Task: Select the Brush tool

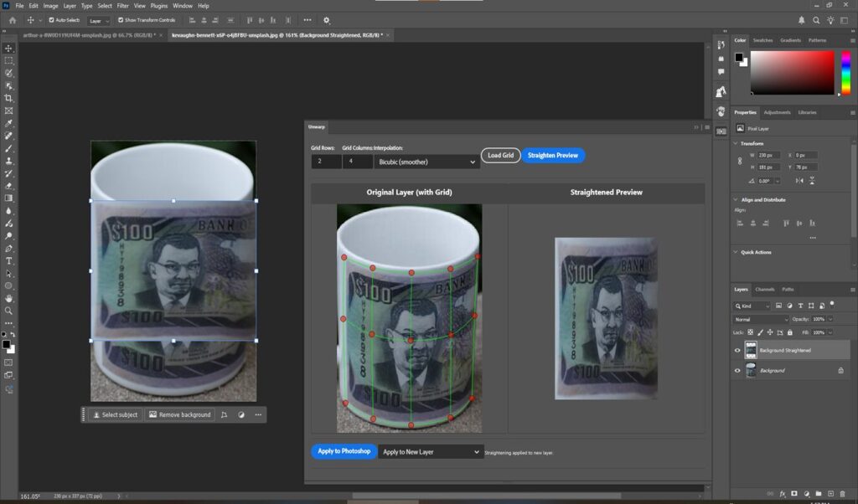Action: (8, 148)
